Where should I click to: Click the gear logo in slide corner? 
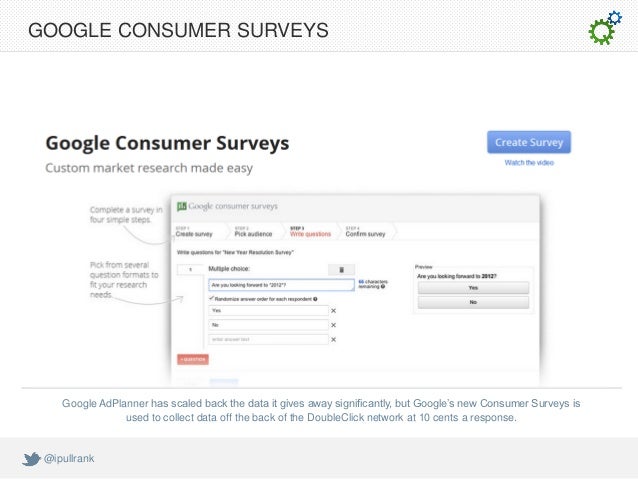coord(603,30)
